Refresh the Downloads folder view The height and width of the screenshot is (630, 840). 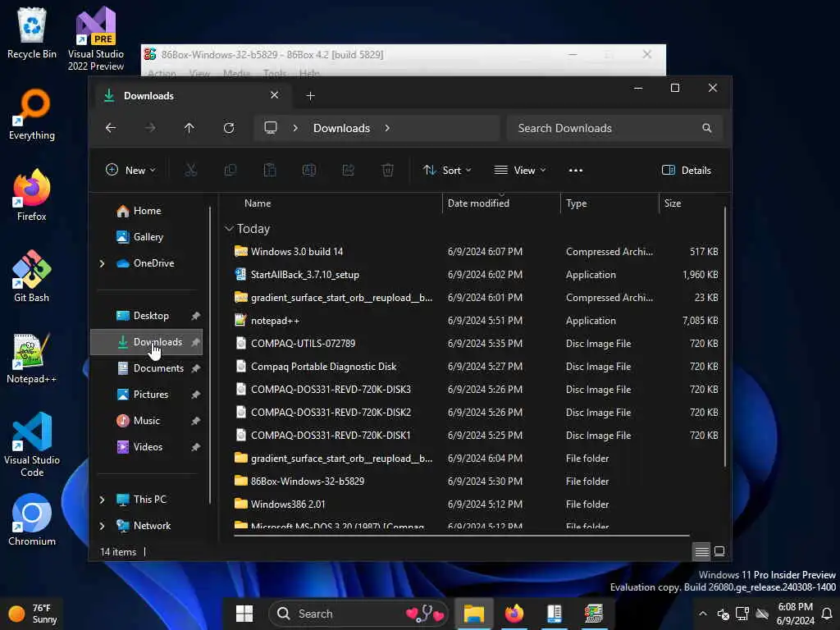[229, 128]
